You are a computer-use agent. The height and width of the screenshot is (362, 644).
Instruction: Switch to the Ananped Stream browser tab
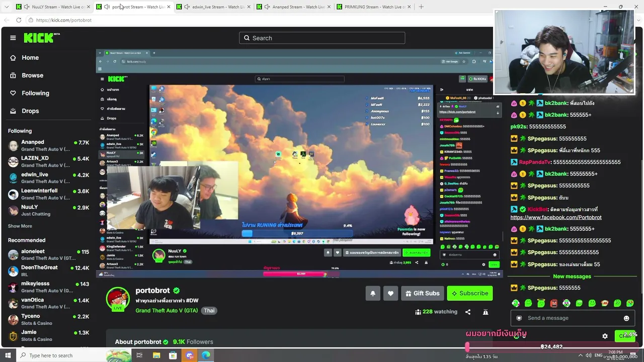(295, 7)
